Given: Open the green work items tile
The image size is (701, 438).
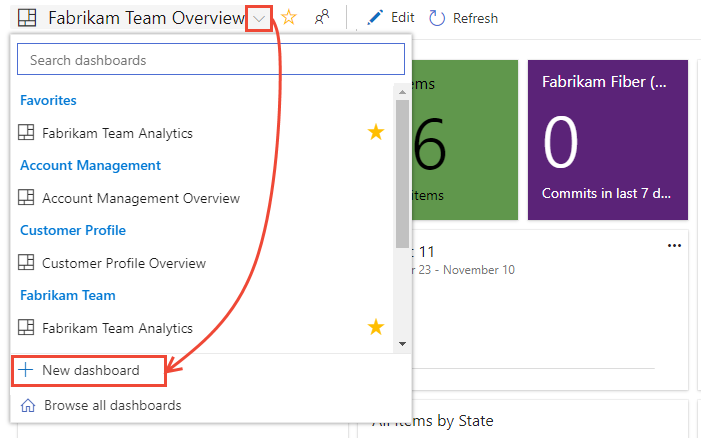Looking at the screenshot, I should coord(465,140).
